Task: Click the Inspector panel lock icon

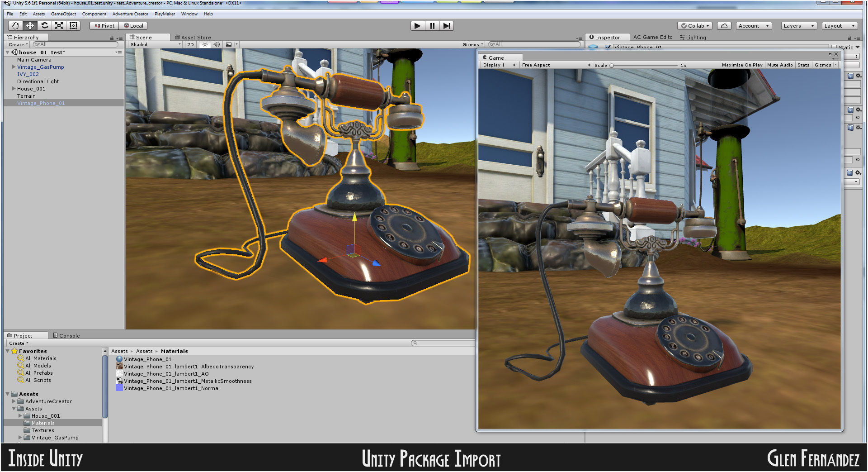Action: click(849, 38)
